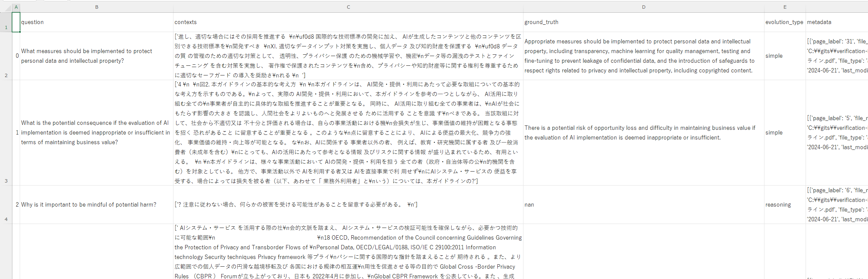
Task: Select contexts cell about '注意に従わない場合'
Action: [348, 205]
